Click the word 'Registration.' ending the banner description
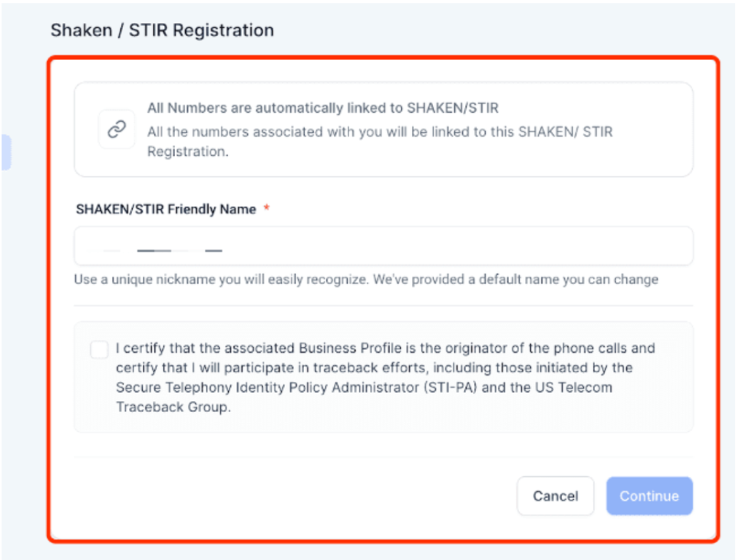This screenshot has width=736, height=560. pos(187,152)
